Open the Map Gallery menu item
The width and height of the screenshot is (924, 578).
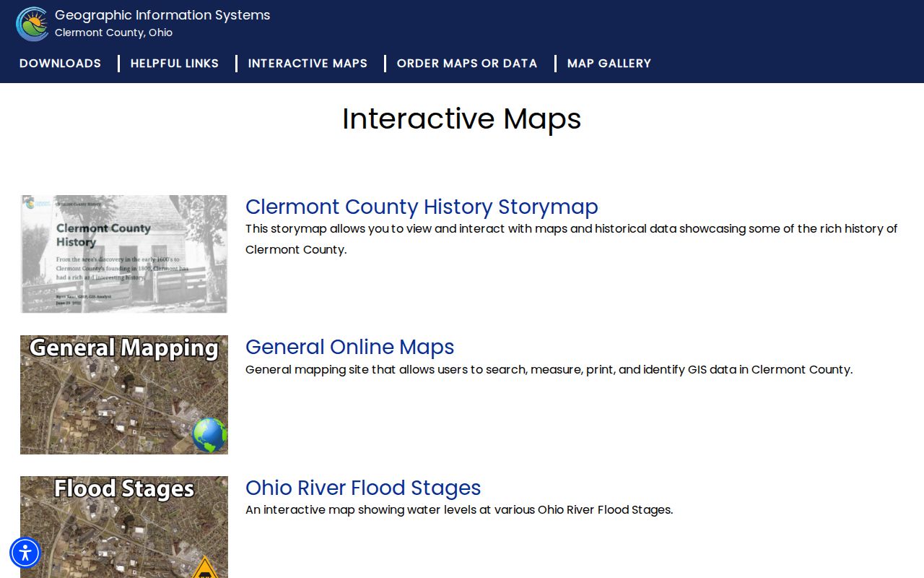(609, 64)
